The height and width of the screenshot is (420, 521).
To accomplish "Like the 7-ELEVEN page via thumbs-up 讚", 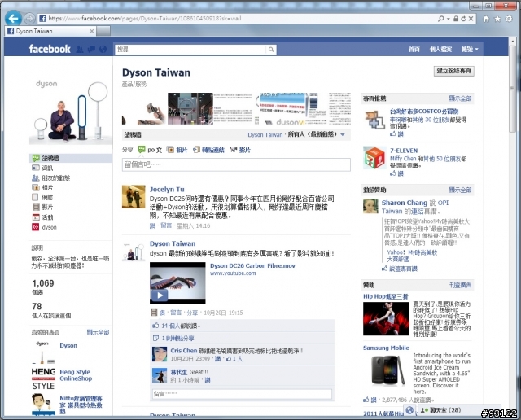I will pyautogui.click(x=396, y=173).
